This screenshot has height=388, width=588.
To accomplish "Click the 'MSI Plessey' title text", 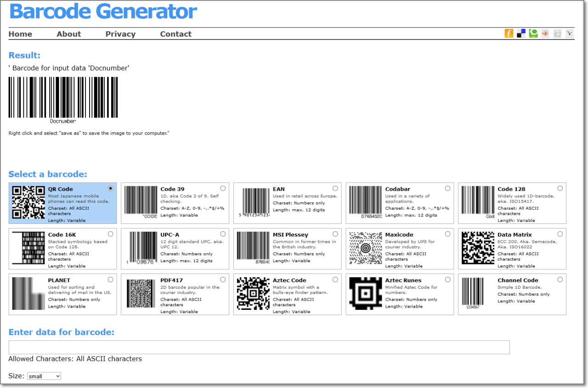I will point(291,234).
